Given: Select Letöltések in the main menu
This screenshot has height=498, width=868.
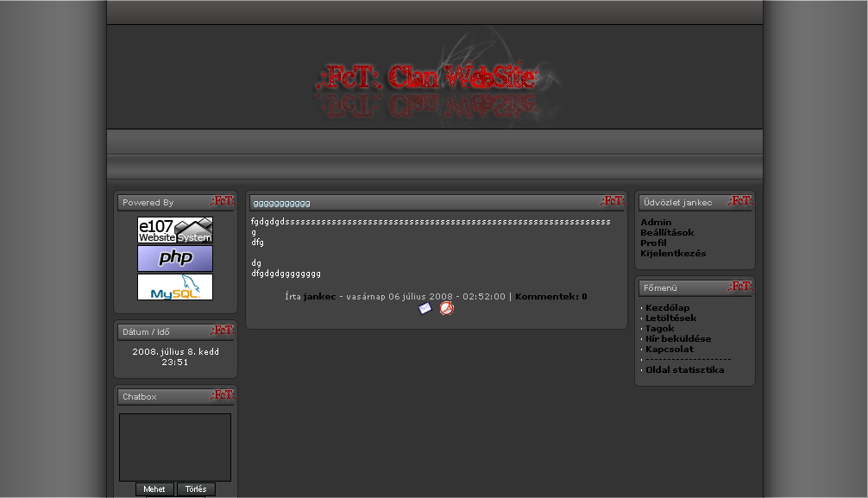Looking at the screenshot, I should coord(670,318).
